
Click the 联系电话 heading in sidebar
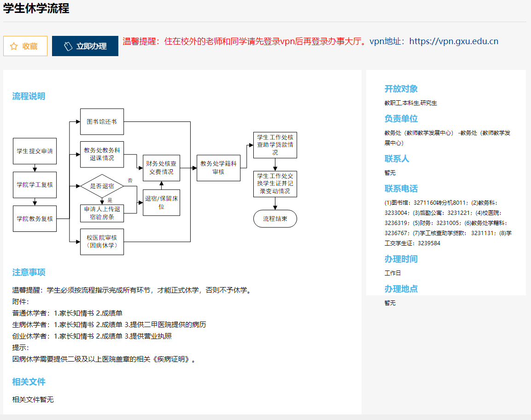coord(401,189)
